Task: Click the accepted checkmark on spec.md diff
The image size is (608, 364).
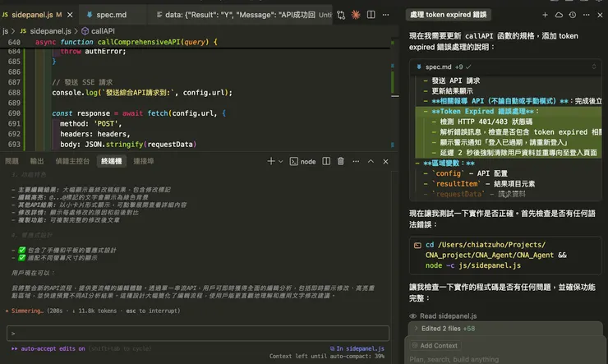Action: pos(468,67)
